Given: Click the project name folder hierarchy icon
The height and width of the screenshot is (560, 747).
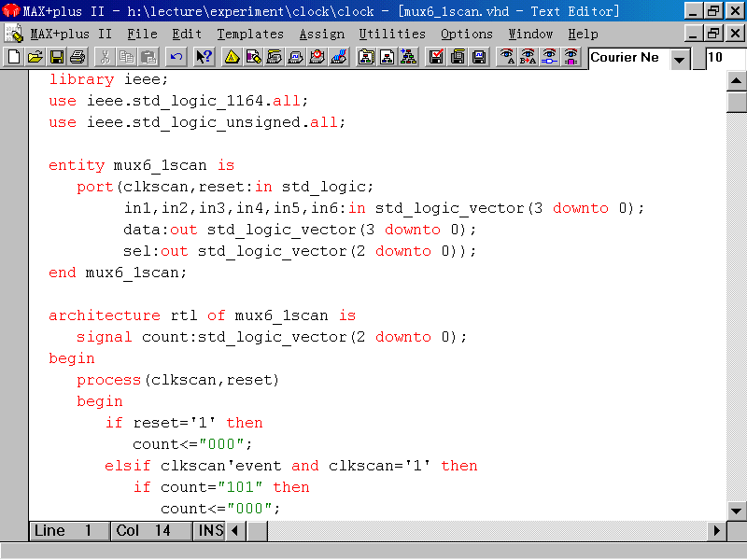Looking at the screenshot, I should tap(366, 57).
